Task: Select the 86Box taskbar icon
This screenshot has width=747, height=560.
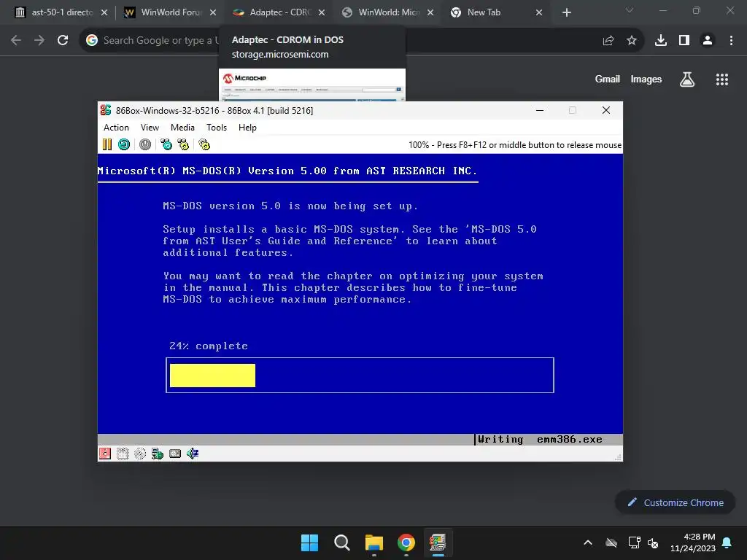Action: click(438, 542)
